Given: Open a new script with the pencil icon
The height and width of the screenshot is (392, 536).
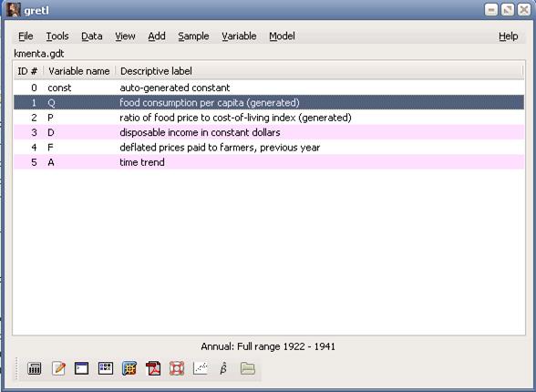Looking at the screenshot, I should (x=58, y=368).
